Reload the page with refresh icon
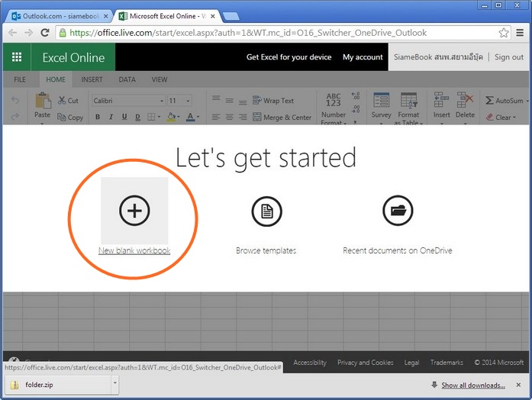 pos(45,33)
